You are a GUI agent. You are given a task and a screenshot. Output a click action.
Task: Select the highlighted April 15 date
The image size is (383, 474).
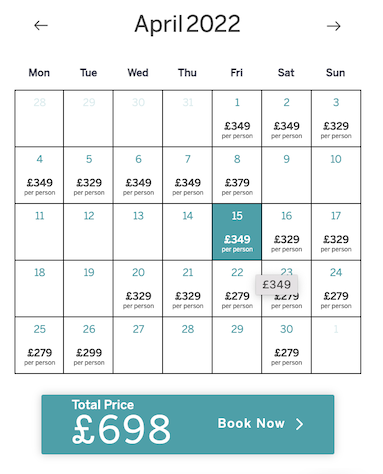[237, 232]
